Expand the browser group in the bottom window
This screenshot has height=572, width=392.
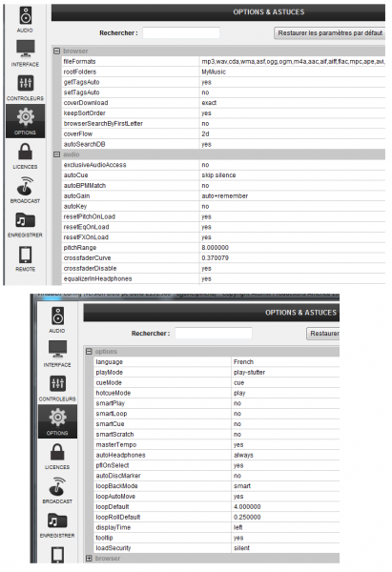click(89, 559)
